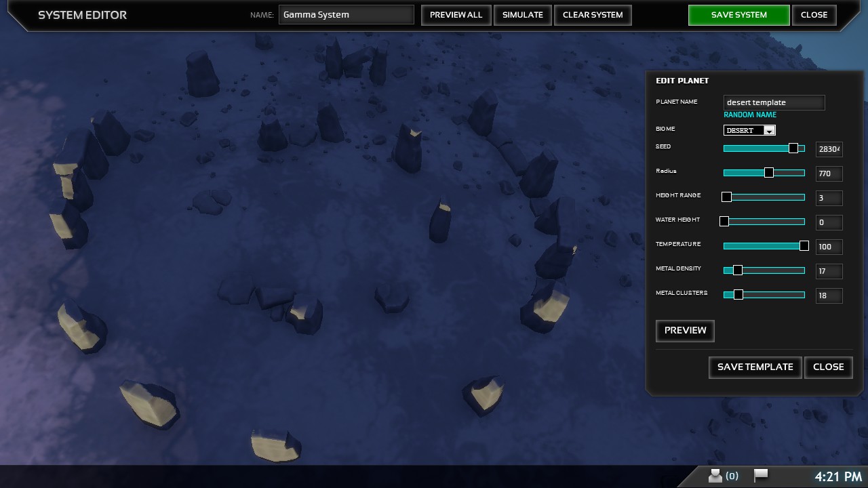Image resolution: width=868 pixels, height=488 pixels.
Task: Click the system Name input field
Action: click(346, 15)
